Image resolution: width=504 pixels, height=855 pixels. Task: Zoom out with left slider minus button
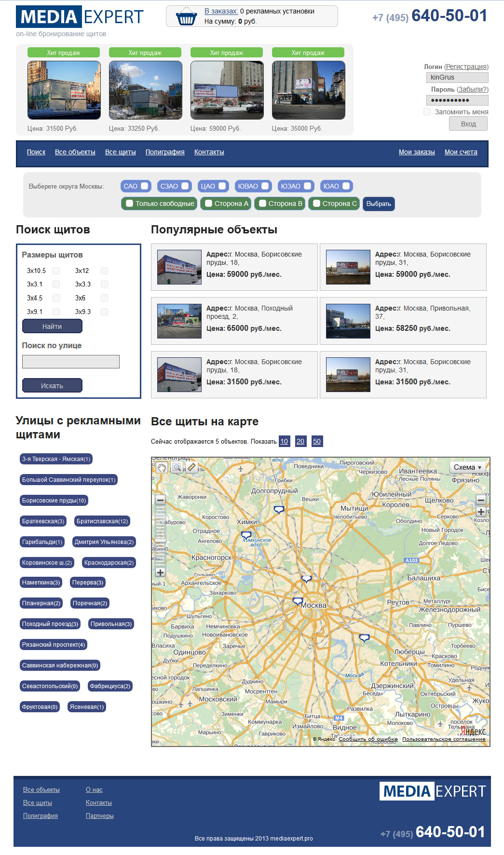(x=160, y=500)
